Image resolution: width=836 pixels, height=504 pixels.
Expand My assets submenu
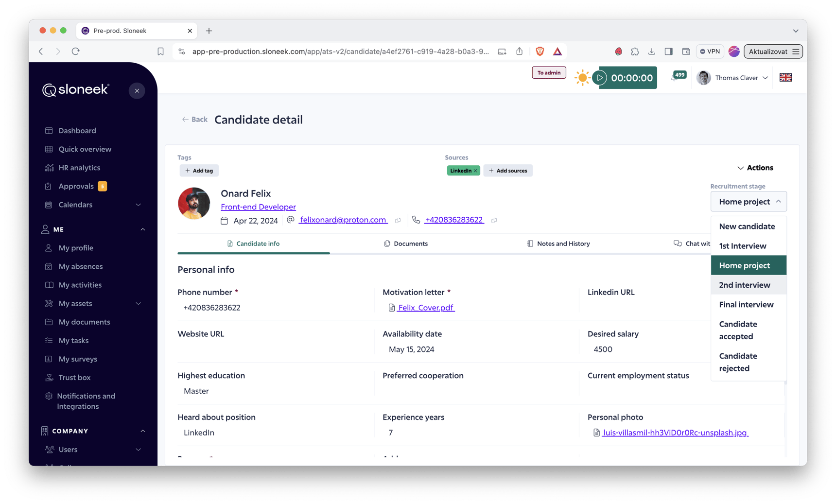(139, 304)
